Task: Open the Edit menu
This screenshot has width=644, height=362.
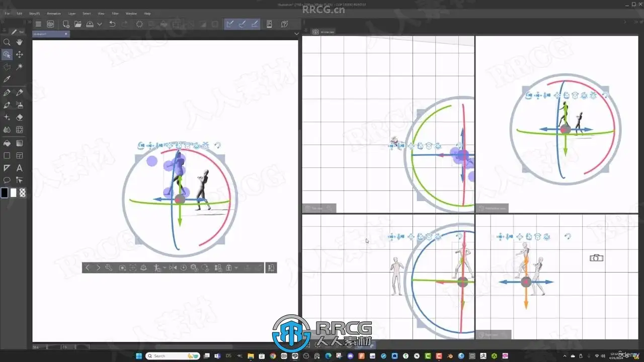Action: pos(19,14)
